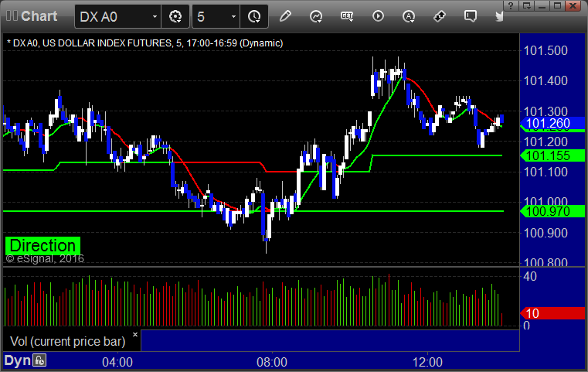Click the 100.970 green price marker
The image size is (588, 372).
[552, 211]
